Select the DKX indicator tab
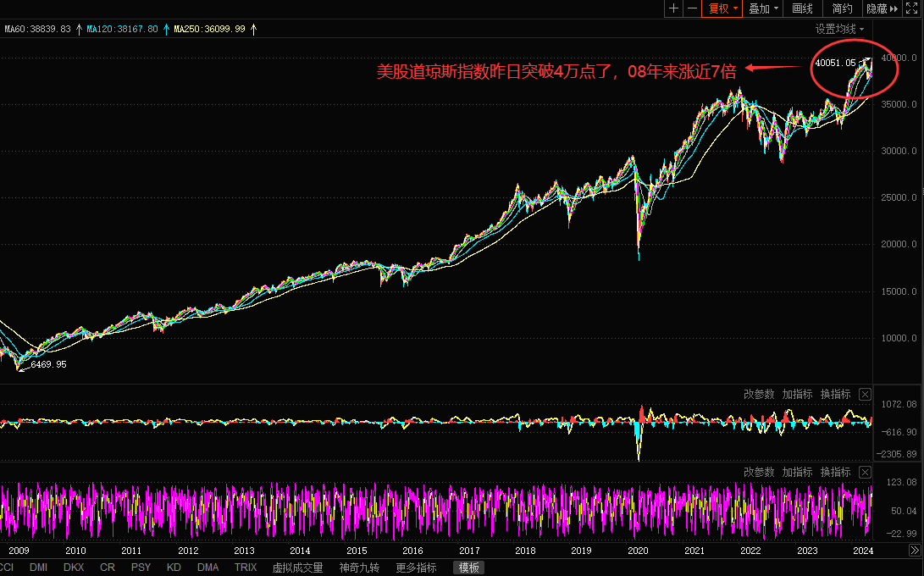 coord(74,568)
